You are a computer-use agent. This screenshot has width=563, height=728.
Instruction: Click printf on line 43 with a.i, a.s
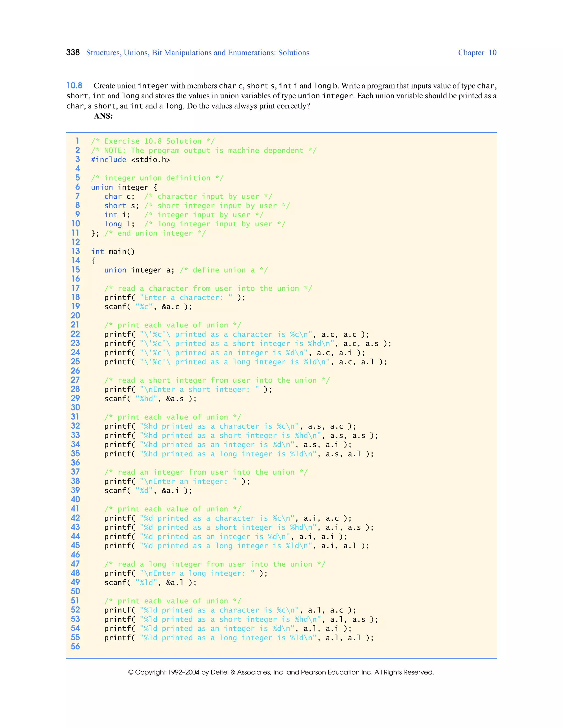(x=239, y=528)
